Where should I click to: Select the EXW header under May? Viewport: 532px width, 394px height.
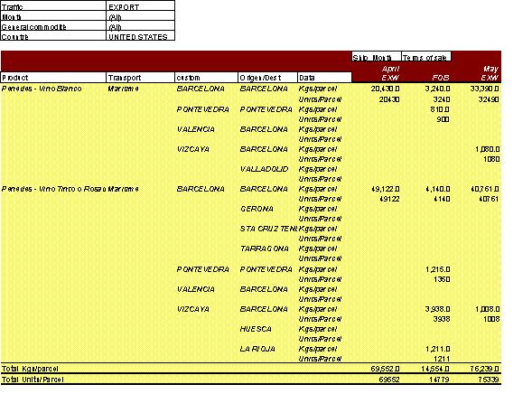point(490,78)
